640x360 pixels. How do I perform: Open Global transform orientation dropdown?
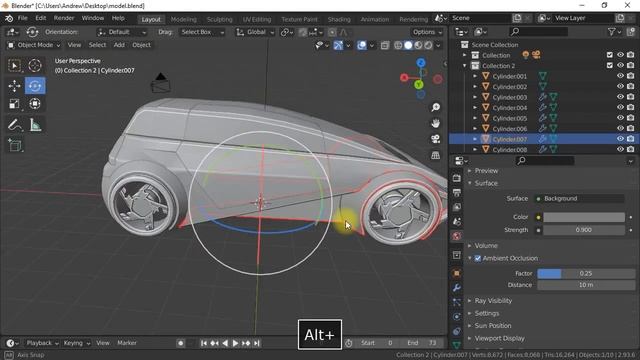coord(255,32)
